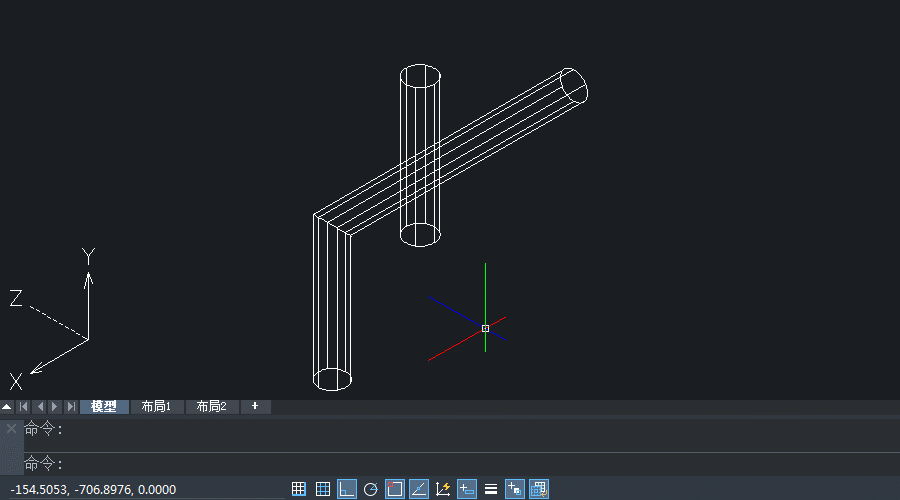Jump to the first layout tab

point(24,407)
